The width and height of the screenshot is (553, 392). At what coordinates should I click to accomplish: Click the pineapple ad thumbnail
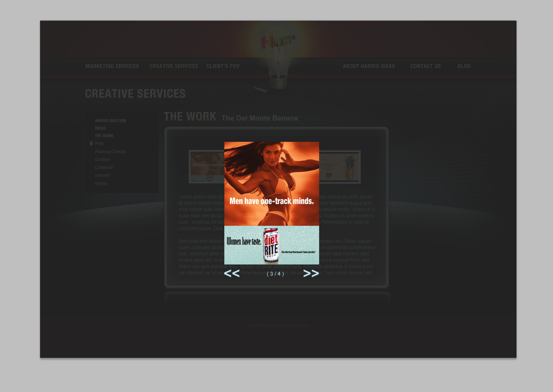pyautogui.click(x=340, y=167)
